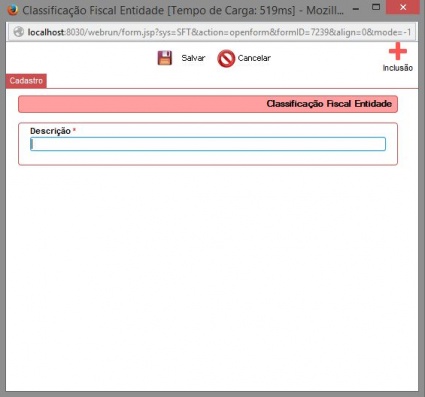Click the red plus Inclusão icon
The width and height of the screenshot is (425, 397).
[x=398, y=51]
